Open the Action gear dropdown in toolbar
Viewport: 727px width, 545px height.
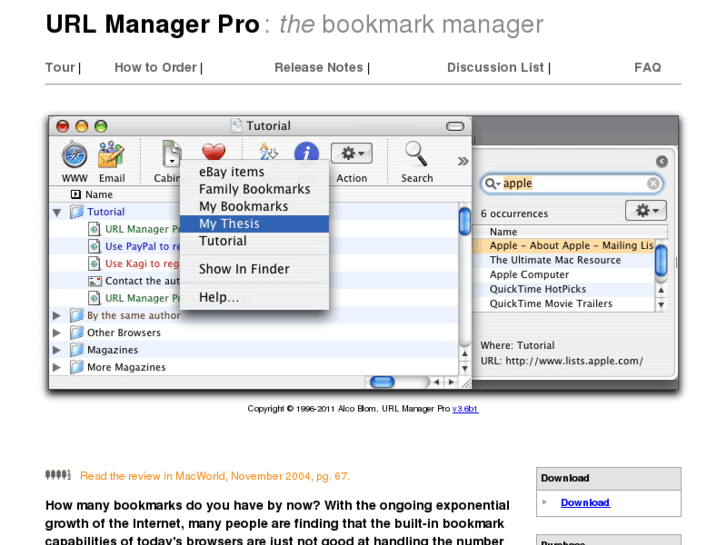tap(351, 153)
